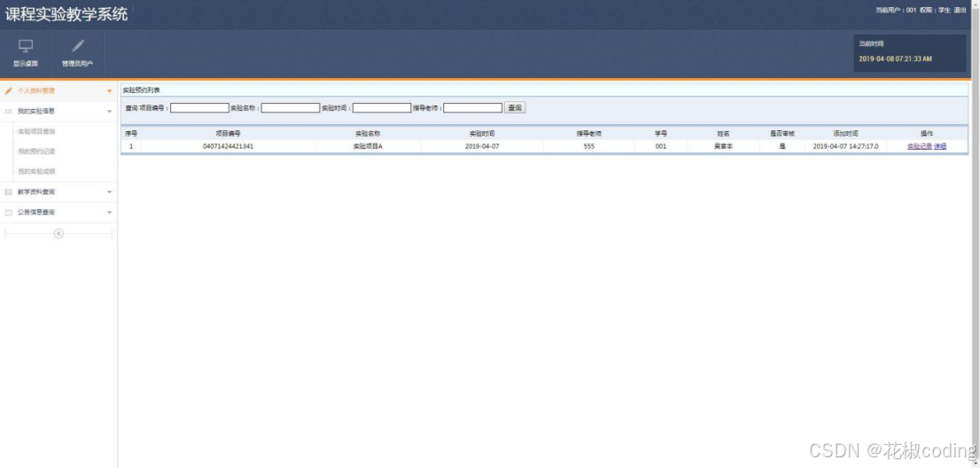Open the 显示桌面 monitor icon

(x=26, y=46)
